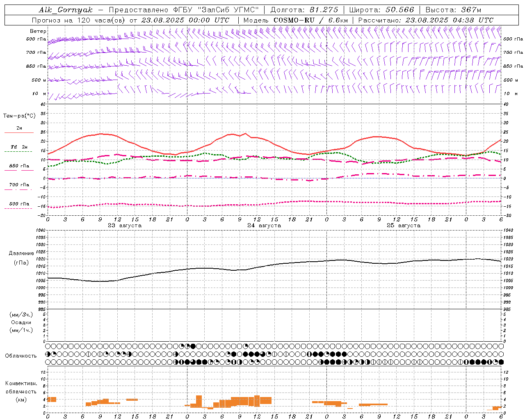
Task: Click the (гПа) unit label under Давление
Action: 21,262
